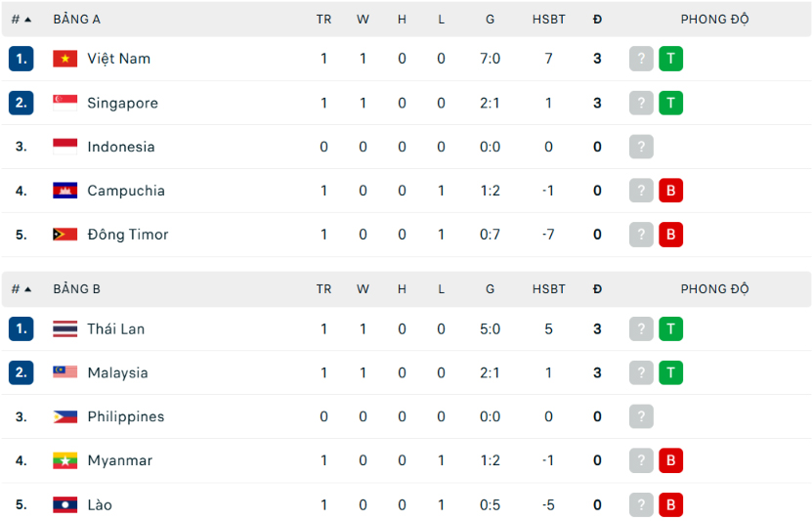Click Indonesia's gray question mark badge
The height and width of the screenshot is (521, 812).
tap(641, 147)
